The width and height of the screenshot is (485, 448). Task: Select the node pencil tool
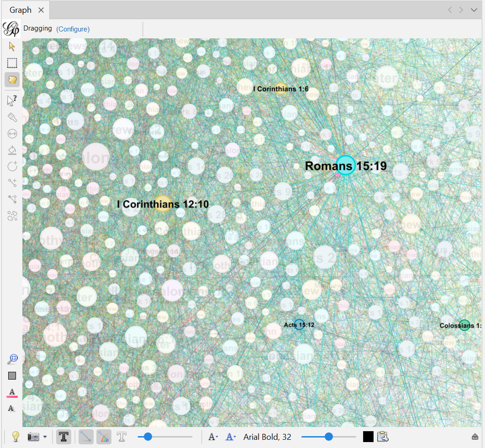click(x=12, y=167)
